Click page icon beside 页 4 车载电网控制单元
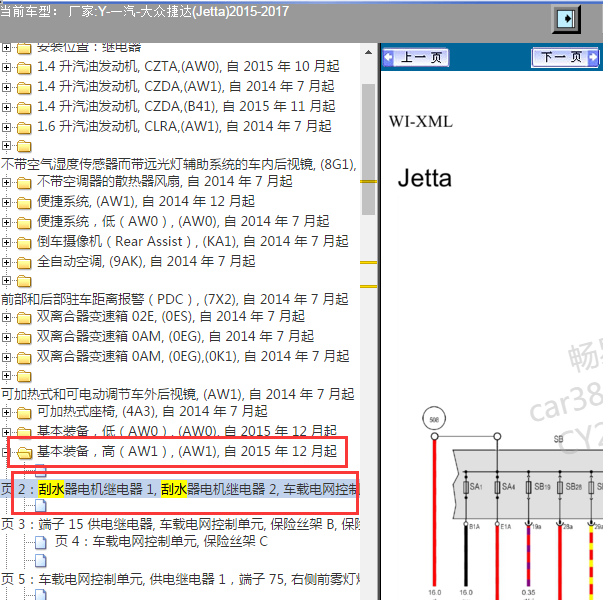Viewport: 603px width, 600px height. (x=41, y=542)
